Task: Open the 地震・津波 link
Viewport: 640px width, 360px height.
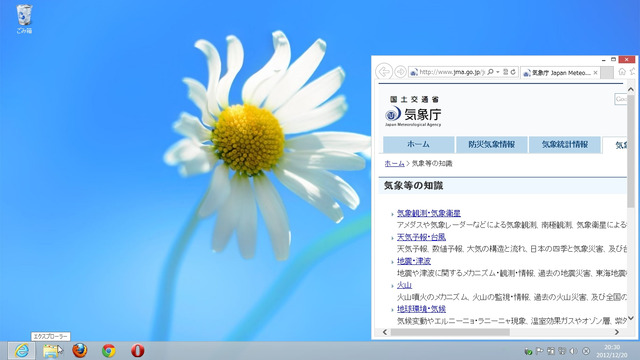Action: [x=414, y=261]
